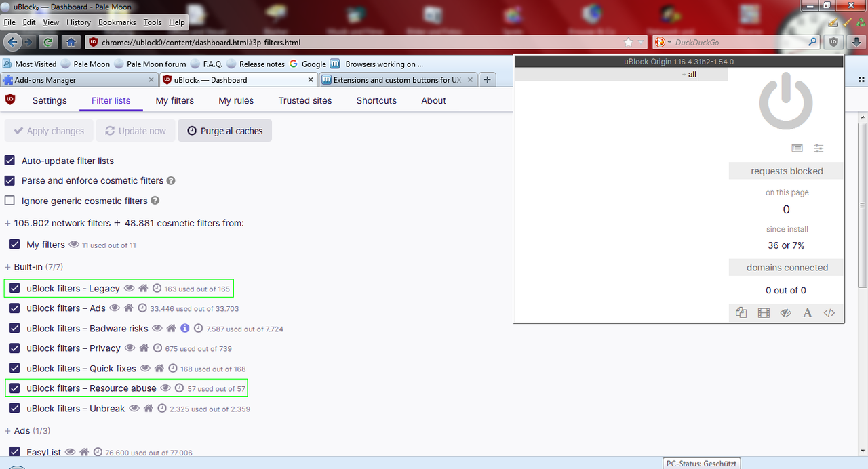The width and height of the screenshot is (868, 469).
Task: Toggle remote fonts blocking 'A' icon
Action: click(x=808, y=313)
